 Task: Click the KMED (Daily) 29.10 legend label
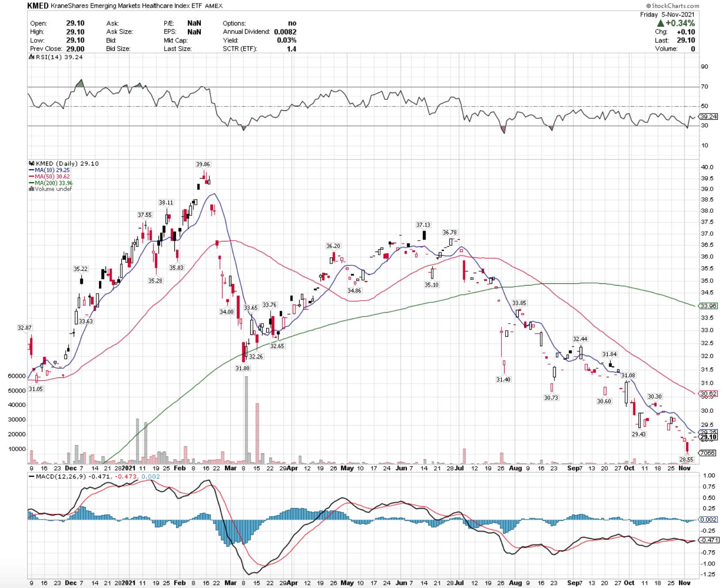(67, 163)
